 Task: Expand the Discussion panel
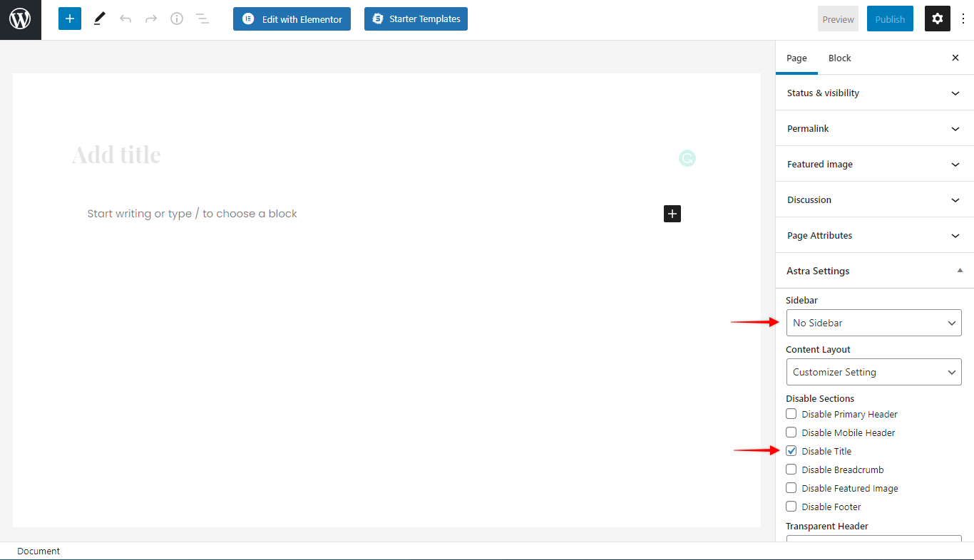pos(874,199)
